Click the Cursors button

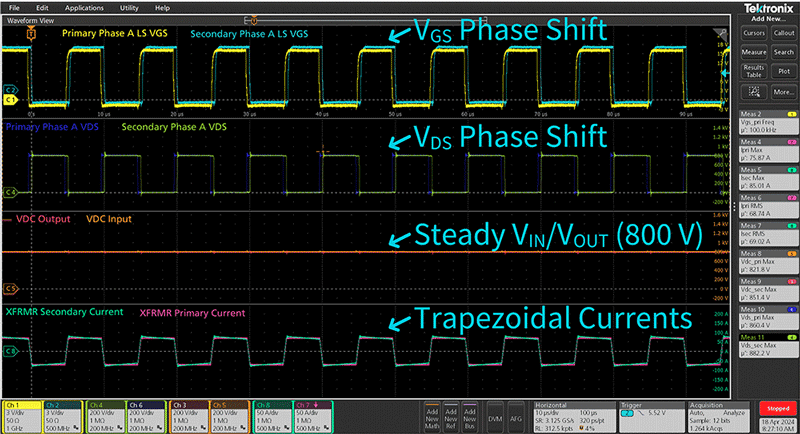pos(754,32)
